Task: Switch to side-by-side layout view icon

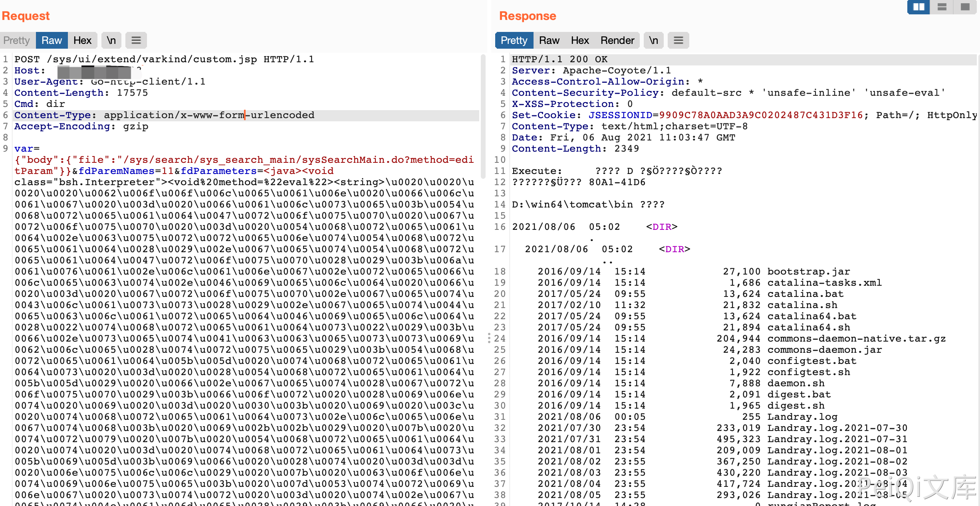Action: pos(919,7)
